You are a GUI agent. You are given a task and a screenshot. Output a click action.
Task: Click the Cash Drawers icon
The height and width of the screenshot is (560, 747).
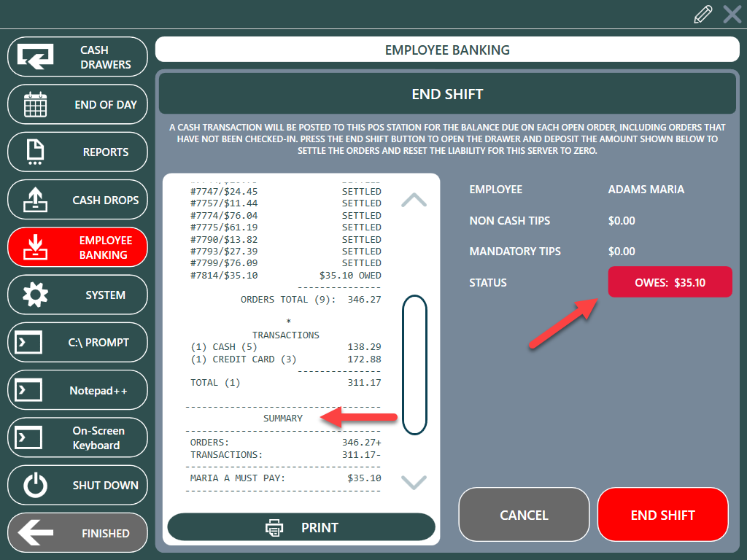(35, 57)
